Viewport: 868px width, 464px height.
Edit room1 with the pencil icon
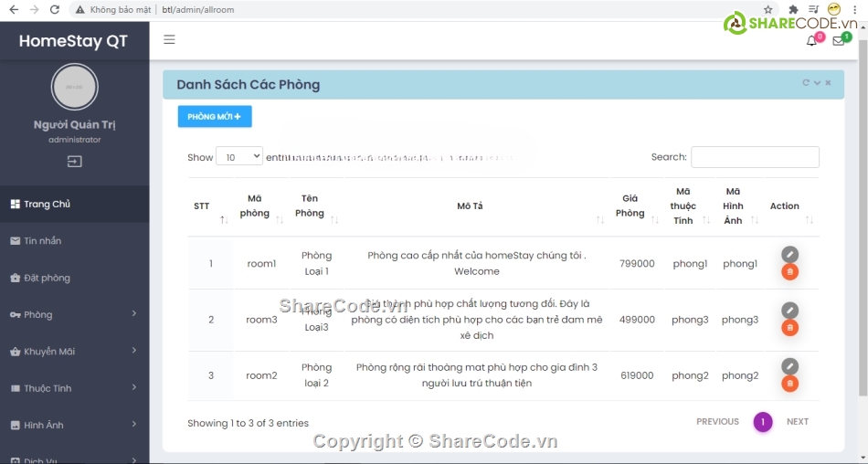click(790, 254)
